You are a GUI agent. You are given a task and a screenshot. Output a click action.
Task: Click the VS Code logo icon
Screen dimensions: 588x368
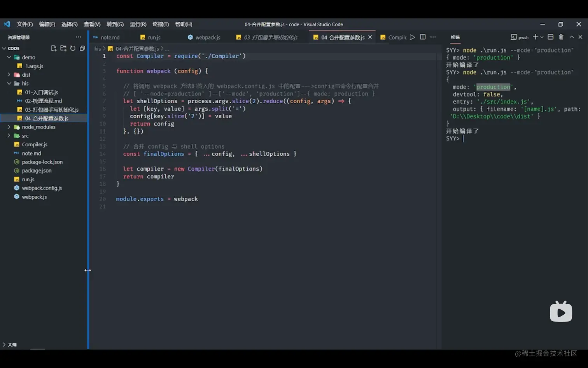(7, 24)
